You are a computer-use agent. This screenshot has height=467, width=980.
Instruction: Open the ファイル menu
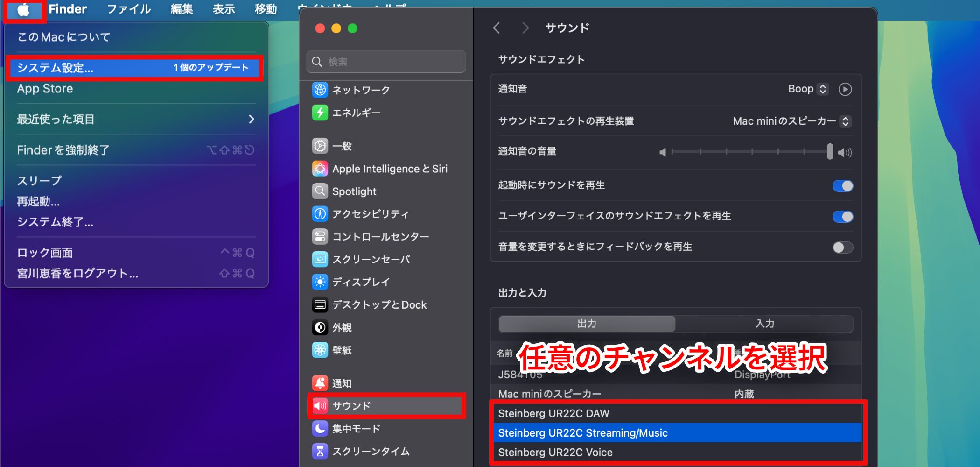point(129,9)
